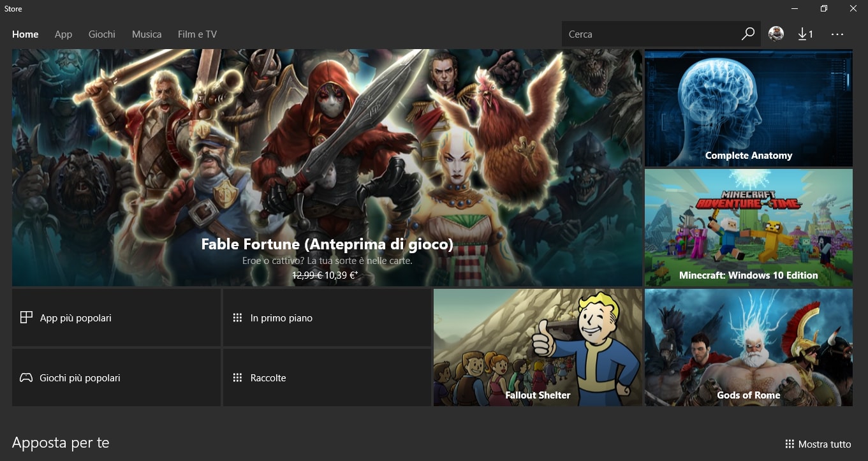This screenshot has width=868, height=461.
Task: Open the Gods of Rome tile
Action: click(x=749, y=348)
